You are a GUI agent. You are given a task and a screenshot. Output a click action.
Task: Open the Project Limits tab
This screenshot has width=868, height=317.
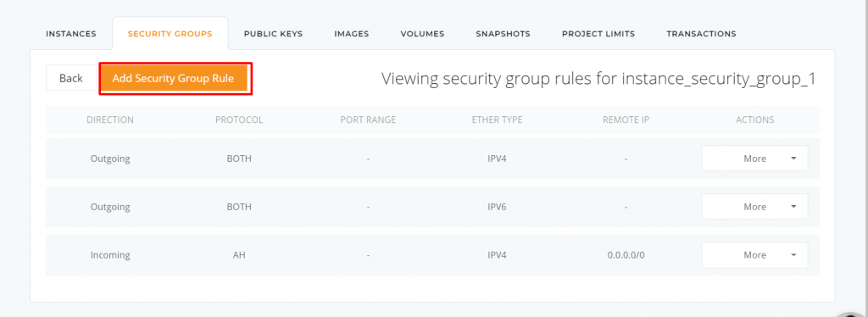(x=598, y=34)
